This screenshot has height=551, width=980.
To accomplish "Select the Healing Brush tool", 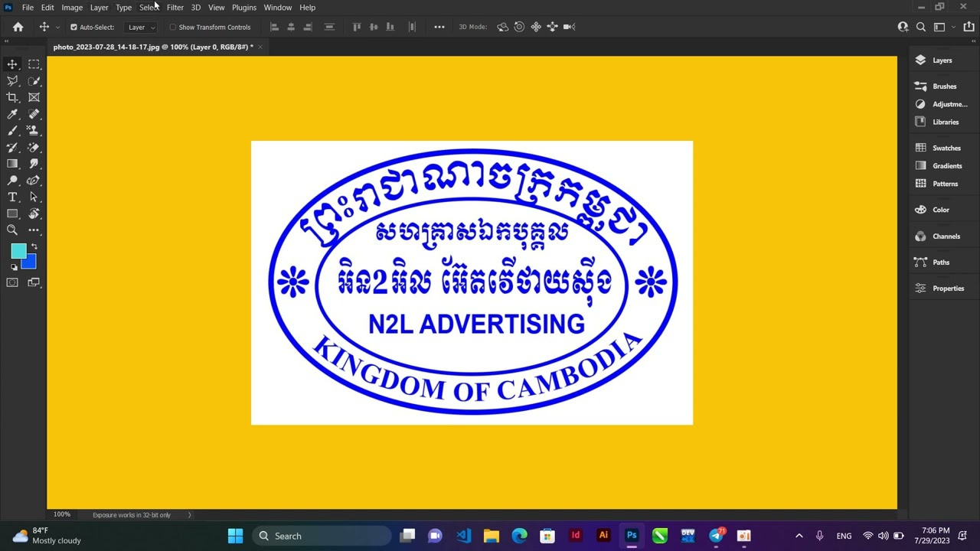I will [34, 114].
